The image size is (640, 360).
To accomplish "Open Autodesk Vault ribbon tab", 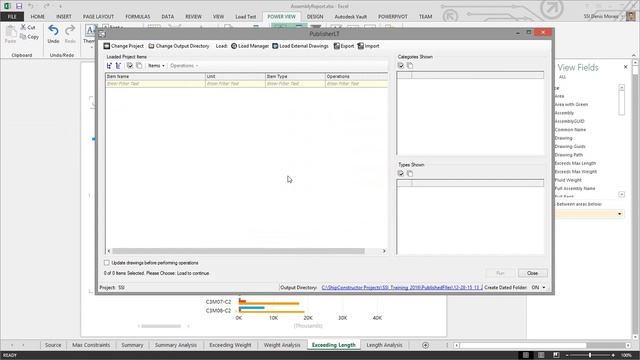I will pos(351,17).
